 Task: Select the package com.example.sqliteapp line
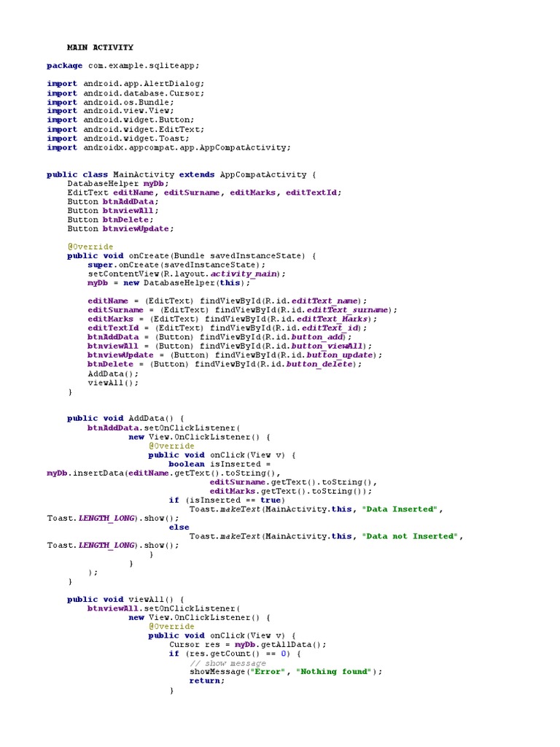point(122,66)
